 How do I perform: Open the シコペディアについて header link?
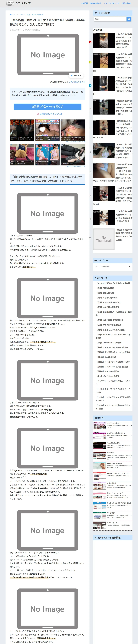[111, 3]
